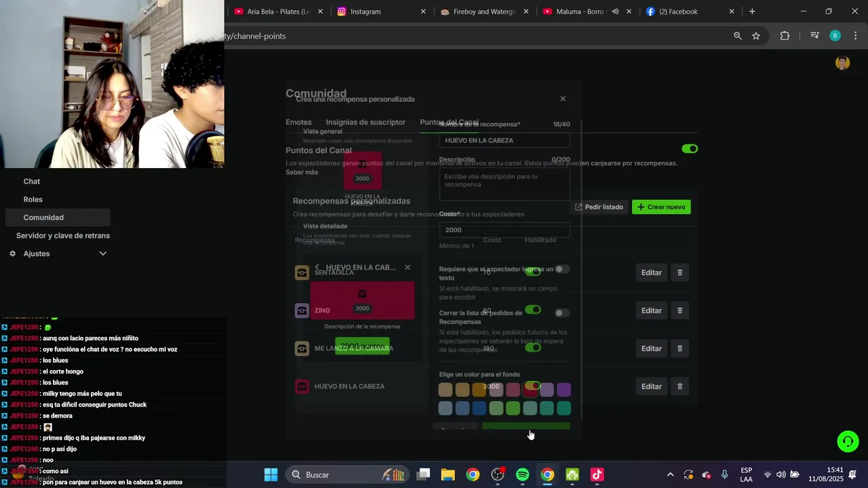Open File Explorer from the taskbar
The image size is (868, 488).
[448, 474]
